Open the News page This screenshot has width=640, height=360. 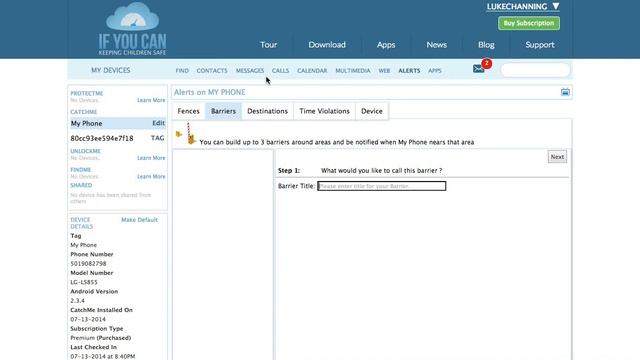[436, 45]
